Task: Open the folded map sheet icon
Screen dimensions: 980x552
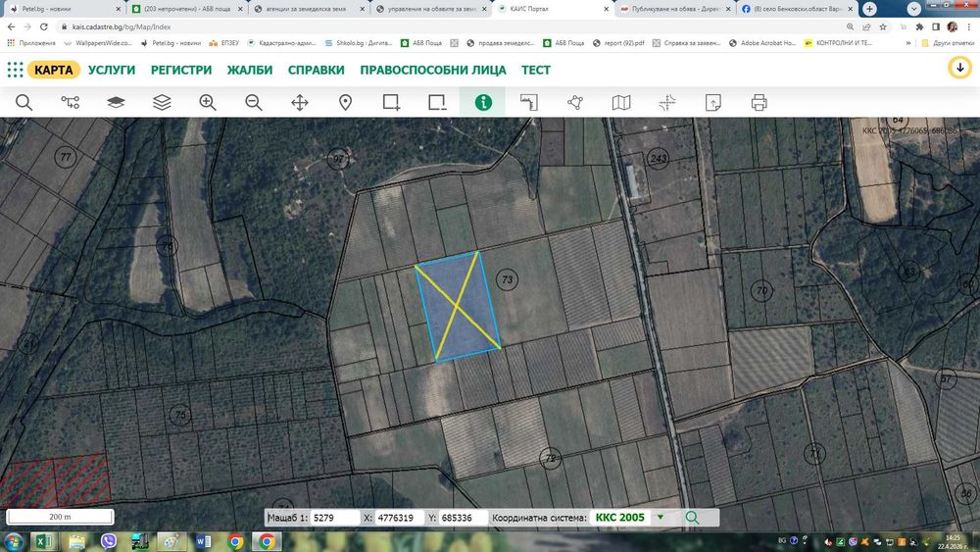Action: point(621,103)
